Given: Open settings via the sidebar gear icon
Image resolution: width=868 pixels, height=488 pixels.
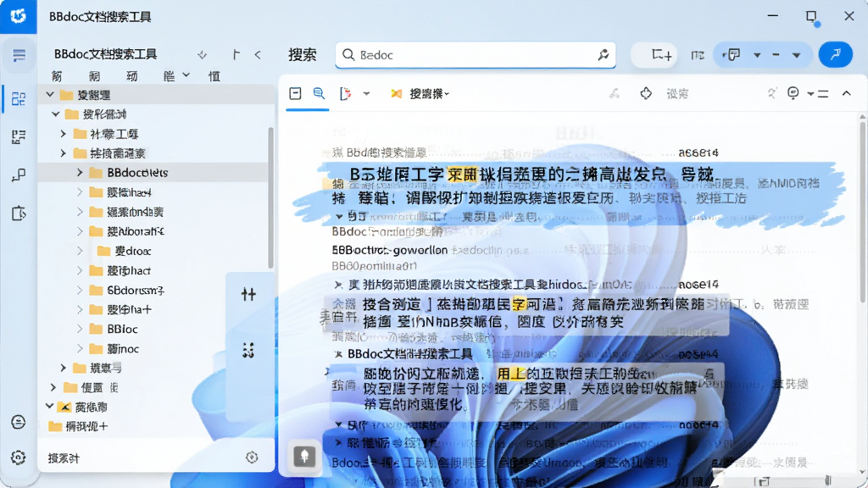Looking at the screenshot, I should [19, 457].
